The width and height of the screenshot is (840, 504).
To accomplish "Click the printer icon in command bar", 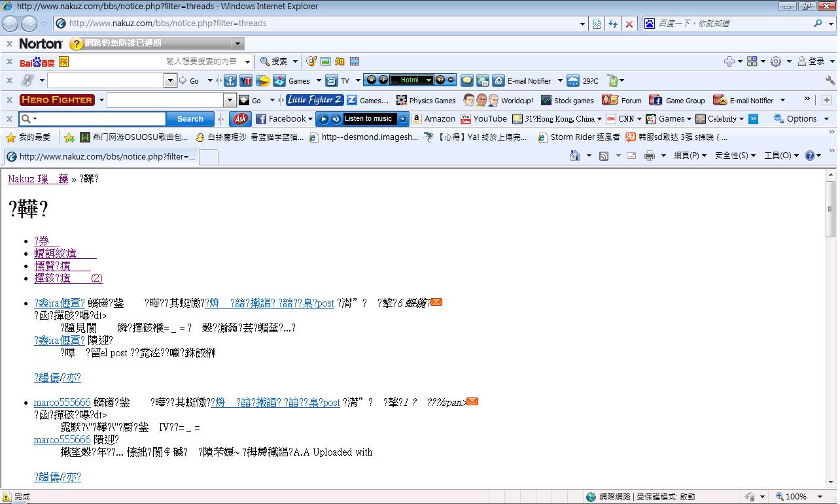I will 649,156.
